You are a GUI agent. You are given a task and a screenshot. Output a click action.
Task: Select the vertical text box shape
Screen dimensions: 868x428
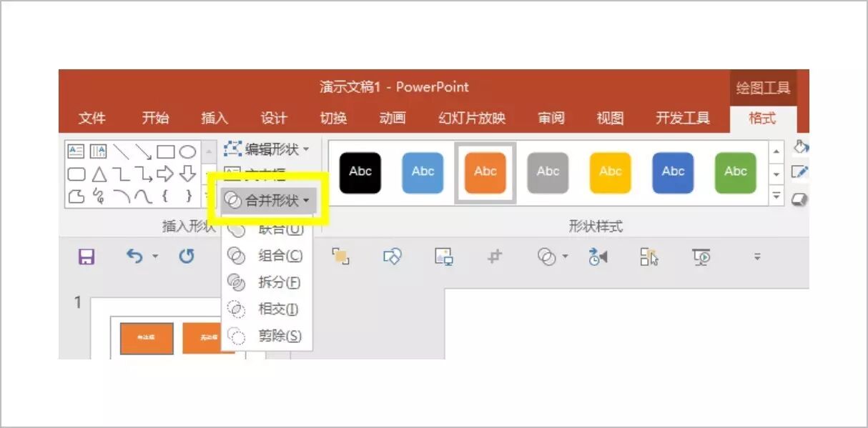98,151
